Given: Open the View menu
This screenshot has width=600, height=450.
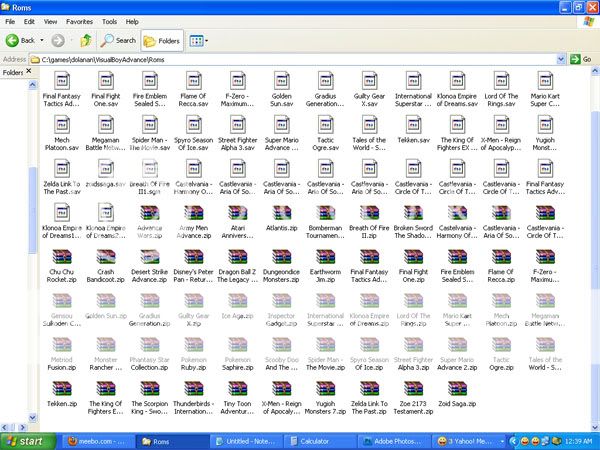Looking at the screenshot, I should point(50,21).
